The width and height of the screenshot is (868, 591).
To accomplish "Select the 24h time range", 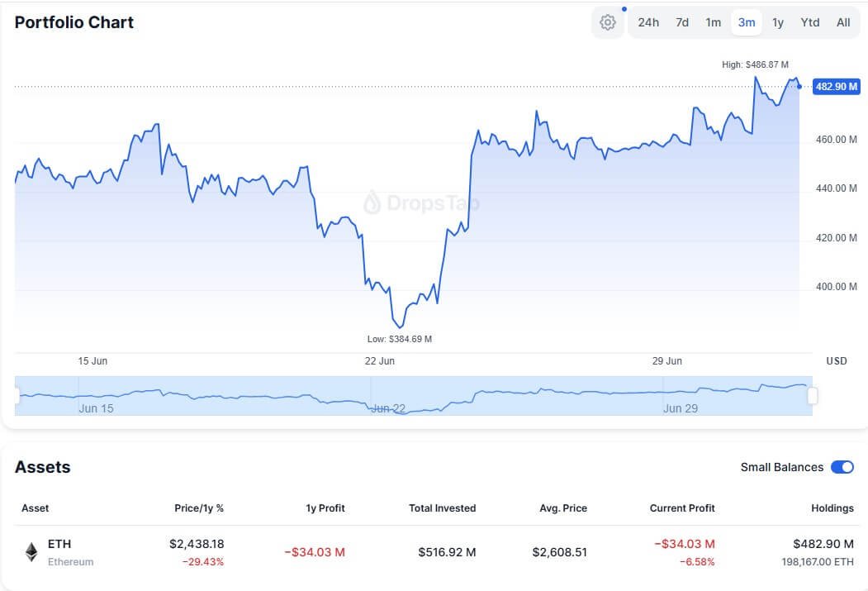I will tap(649, 22).
